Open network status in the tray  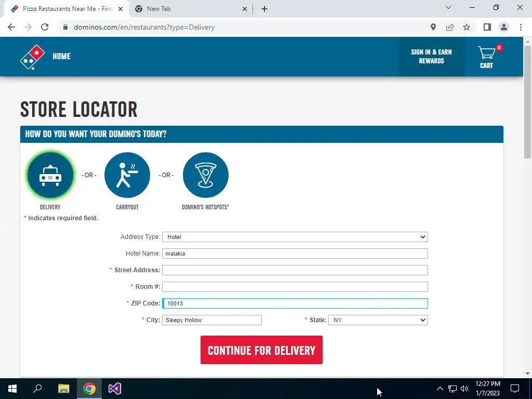[x=453, y=389]
